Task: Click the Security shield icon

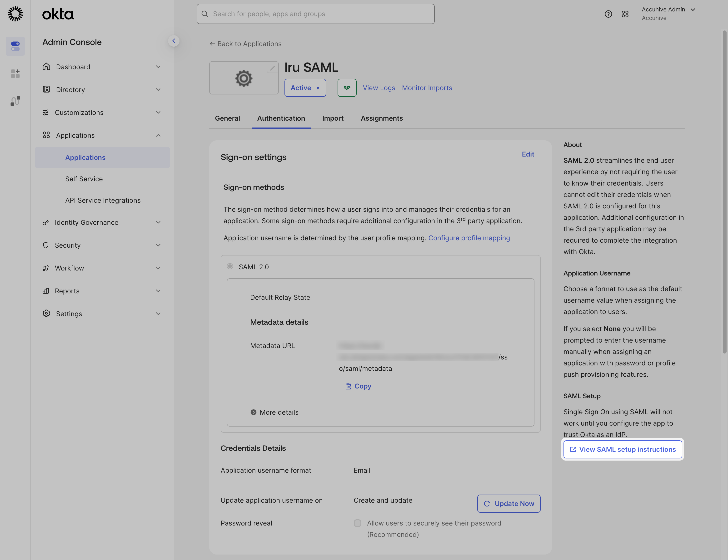Action: (x=46, y=245)
